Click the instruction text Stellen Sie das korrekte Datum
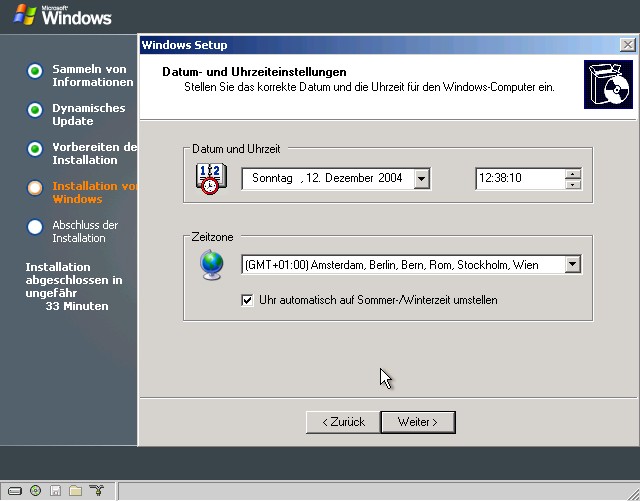 tap(369, 87)
